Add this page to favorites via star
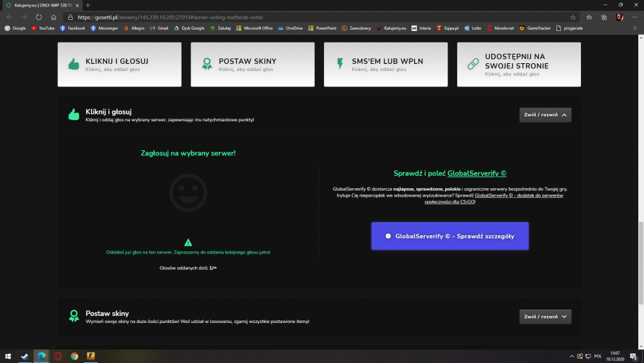This screenshot has height=363, width=644. pos(573,17)
